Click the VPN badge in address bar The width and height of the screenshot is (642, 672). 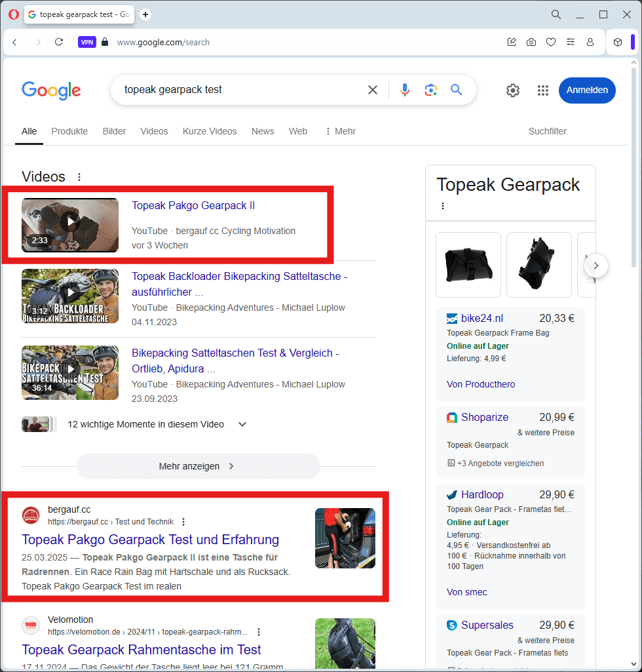[86, 42]
